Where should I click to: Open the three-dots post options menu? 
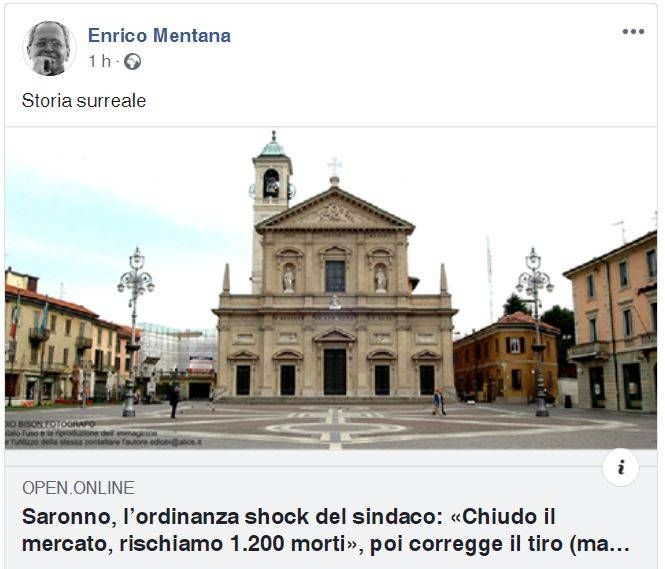coord(633,31)
